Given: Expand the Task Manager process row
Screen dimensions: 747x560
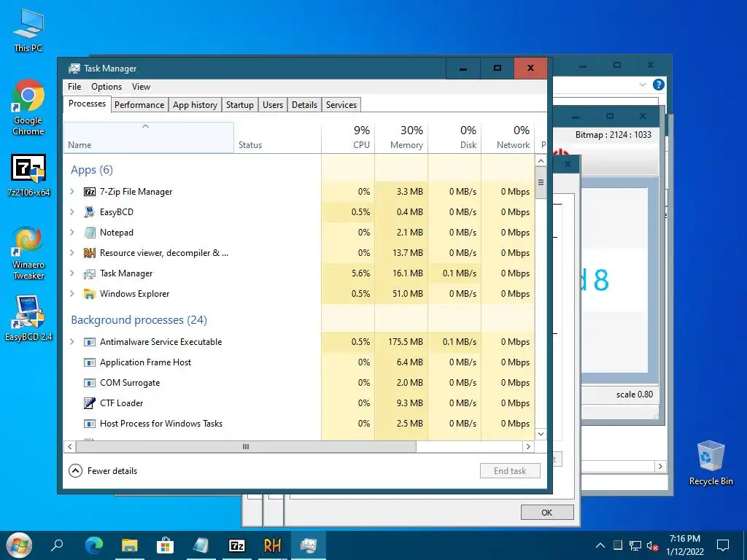Looking at the screenshot, I should 72,273.
